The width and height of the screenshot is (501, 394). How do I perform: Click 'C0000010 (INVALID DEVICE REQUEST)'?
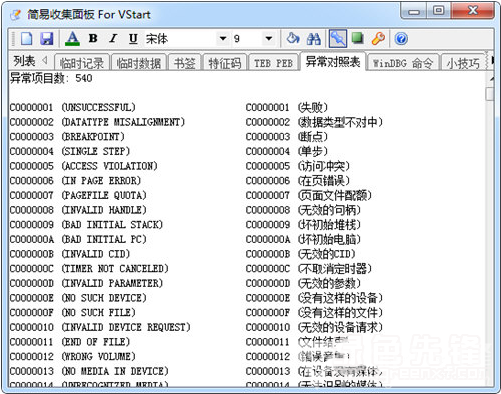tap(100, 327)
